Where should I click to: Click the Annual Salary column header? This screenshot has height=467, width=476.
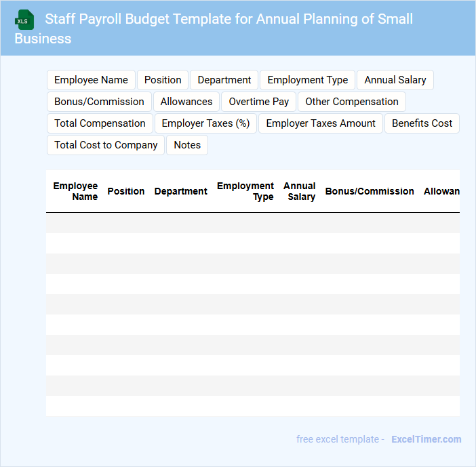[300, 191]
